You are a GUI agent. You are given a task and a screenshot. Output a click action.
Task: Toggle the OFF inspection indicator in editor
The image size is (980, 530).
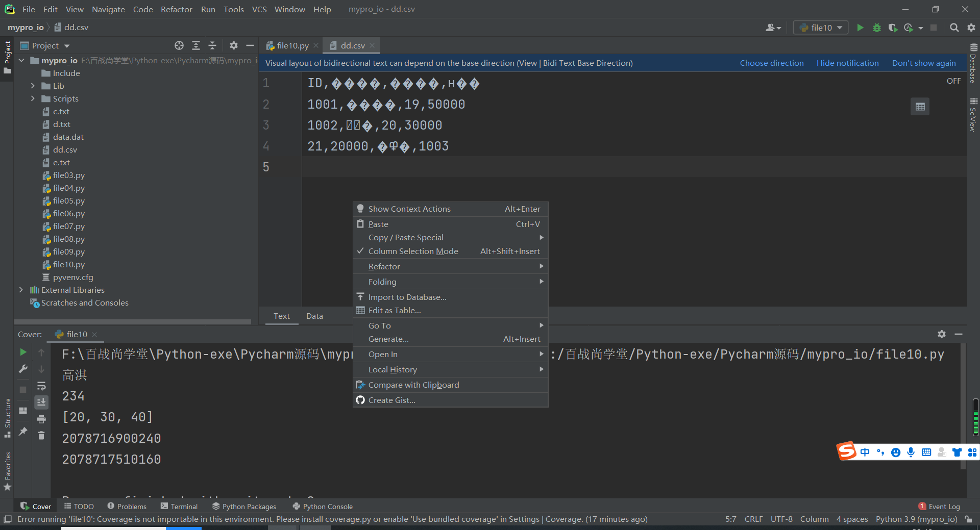pos(953,81)
